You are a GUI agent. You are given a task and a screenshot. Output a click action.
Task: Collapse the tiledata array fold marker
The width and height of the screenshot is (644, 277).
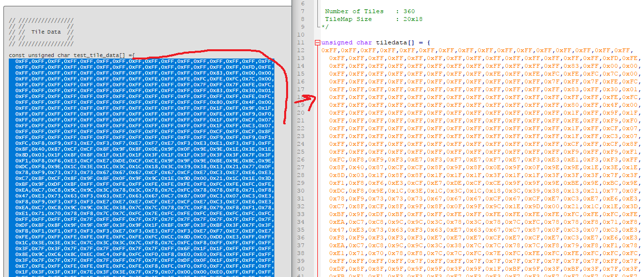[x=318, y=43]
